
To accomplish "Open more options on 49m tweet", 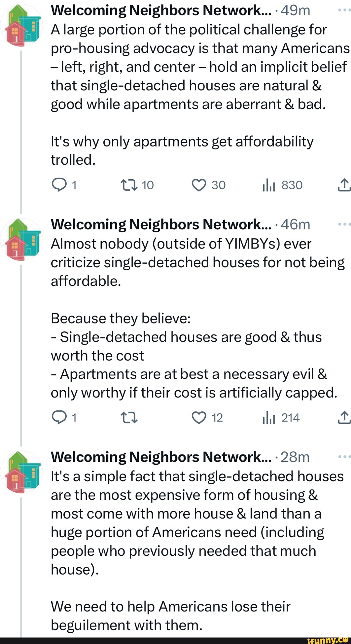I will tap(344, 10).
